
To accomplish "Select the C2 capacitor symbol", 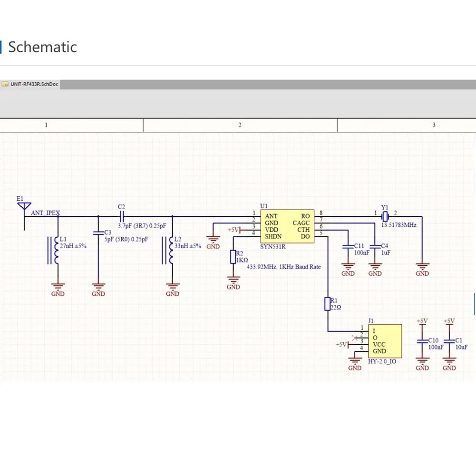I will coord(121,216).
